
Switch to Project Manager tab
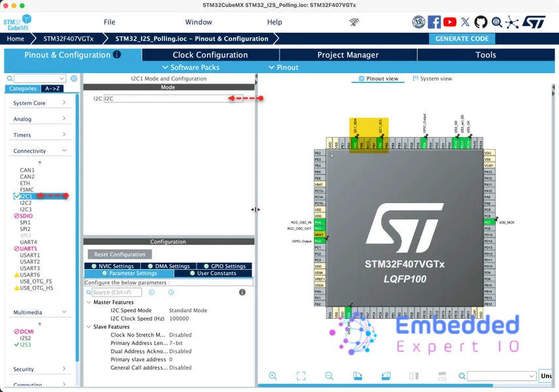348,55
